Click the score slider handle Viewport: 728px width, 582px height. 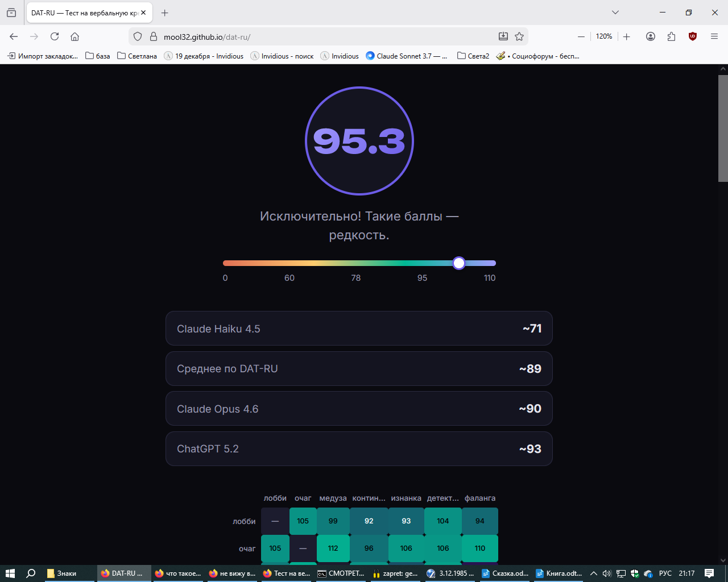(459, 263)
